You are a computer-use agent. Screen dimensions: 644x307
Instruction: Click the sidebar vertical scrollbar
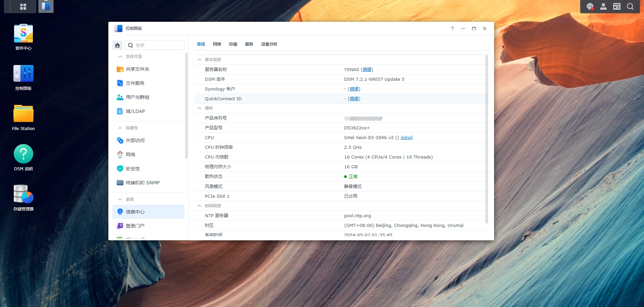click(186, 106)
